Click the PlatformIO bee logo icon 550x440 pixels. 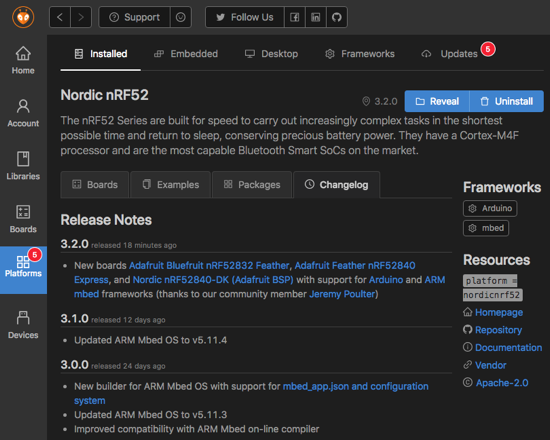[x=23, y=17]
